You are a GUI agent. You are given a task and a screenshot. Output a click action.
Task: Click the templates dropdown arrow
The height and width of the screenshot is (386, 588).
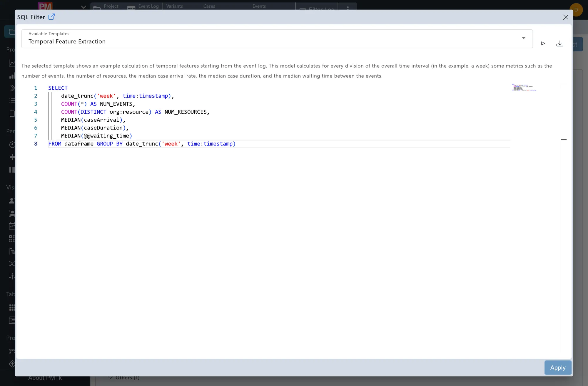(524, 38)
